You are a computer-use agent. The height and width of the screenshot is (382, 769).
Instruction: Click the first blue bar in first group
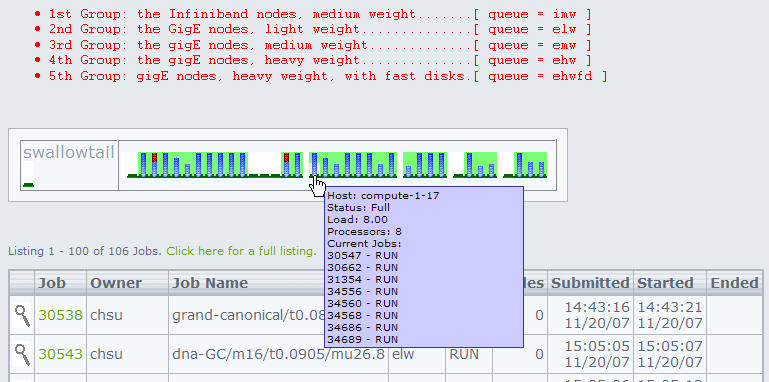point(144,165)
